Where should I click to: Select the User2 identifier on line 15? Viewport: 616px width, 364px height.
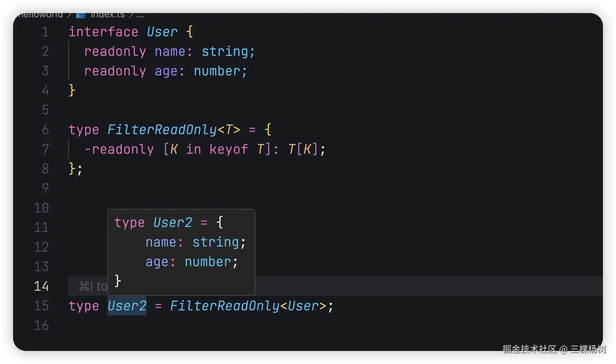coord(127,306)
